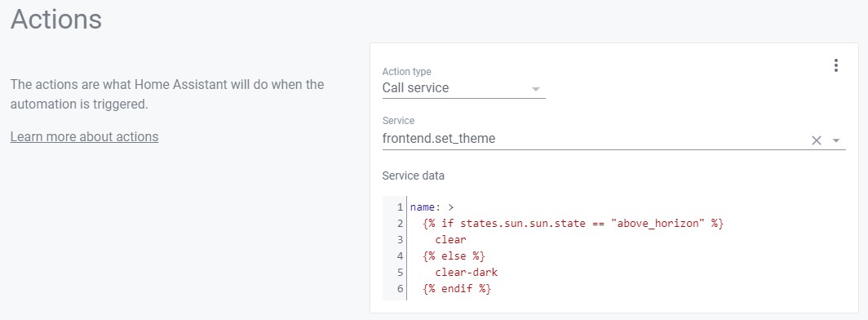Click the clear-dark line in editor
This screenshot has width=868, height=320.
click(466, 273)
